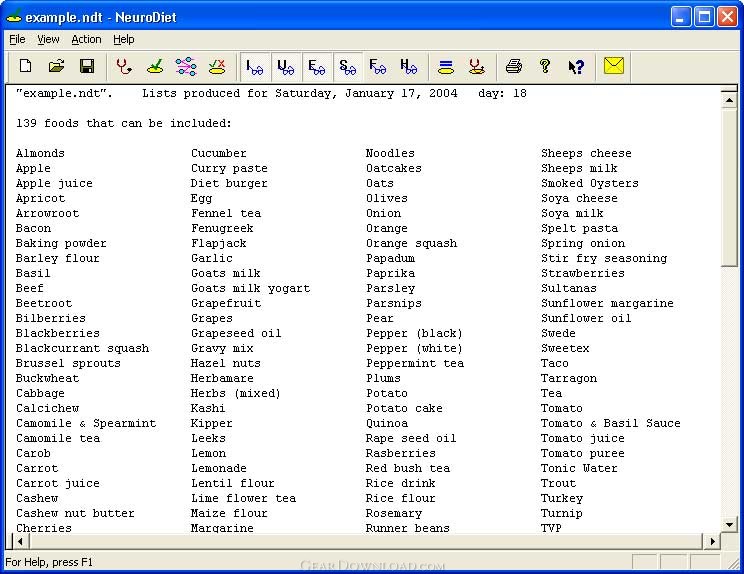Open help via question mark icon
This screenshot has height=574, width=744.
pos(545,66)
